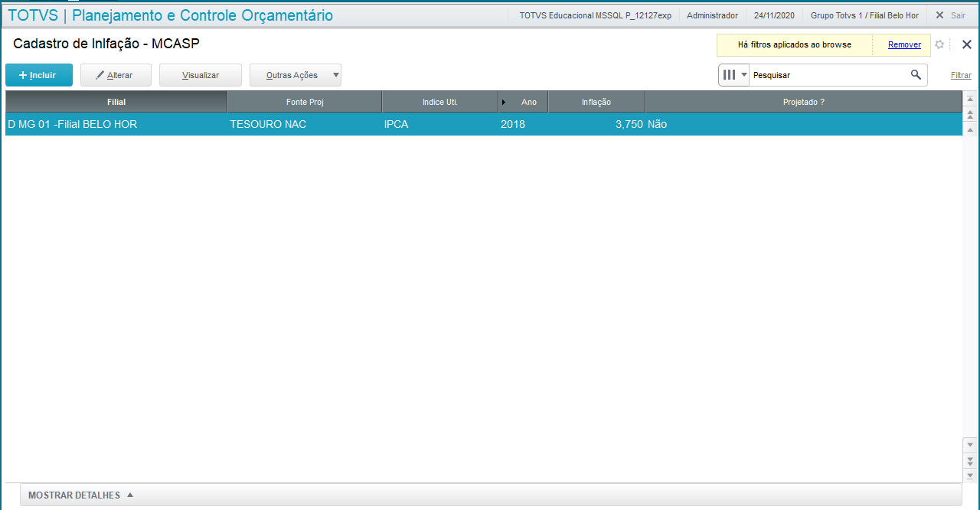Screen dimensions: 980x510
Task: Jump to top of grid scrollbar arrow
Action: coord(970,100)
